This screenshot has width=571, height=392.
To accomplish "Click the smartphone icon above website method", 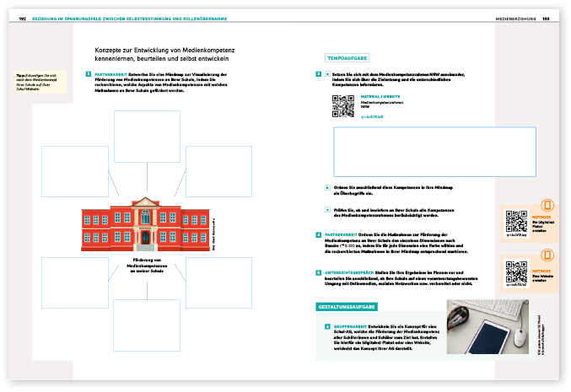I will pos(547,255).
